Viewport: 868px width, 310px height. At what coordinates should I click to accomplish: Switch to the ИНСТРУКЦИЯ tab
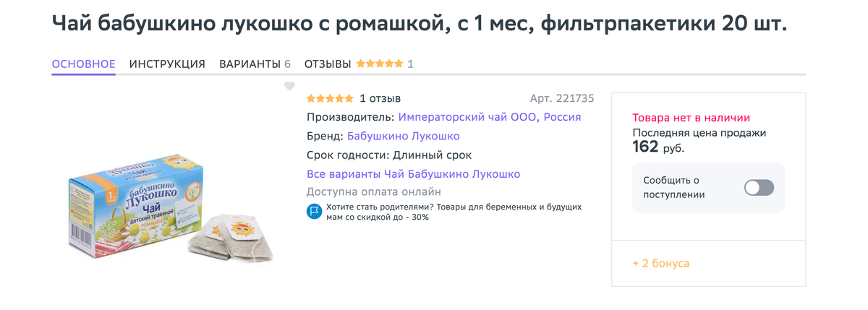pos(167,64)
